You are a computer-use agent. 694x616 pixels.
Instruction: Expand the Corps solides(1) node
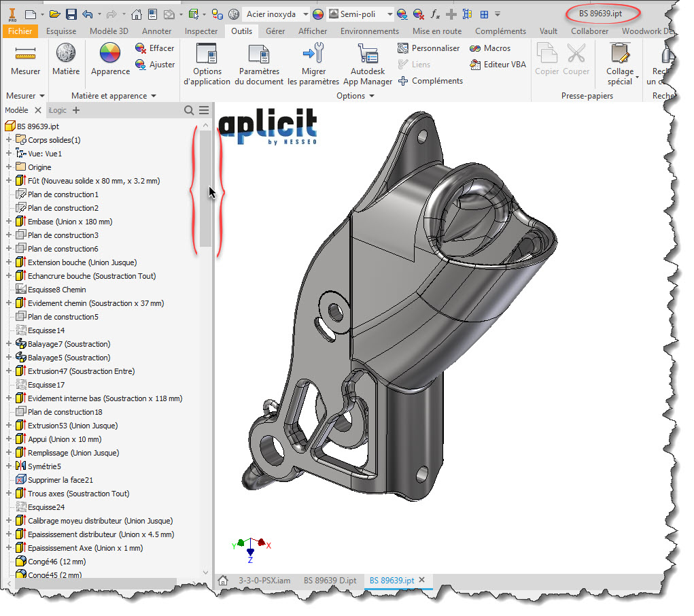9,140
